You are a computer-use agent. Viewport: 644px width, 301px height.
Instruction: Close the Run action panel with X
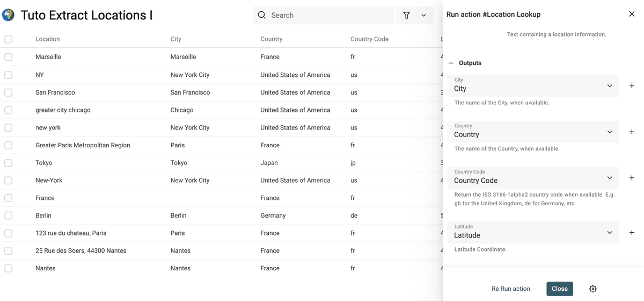[632, 14]
